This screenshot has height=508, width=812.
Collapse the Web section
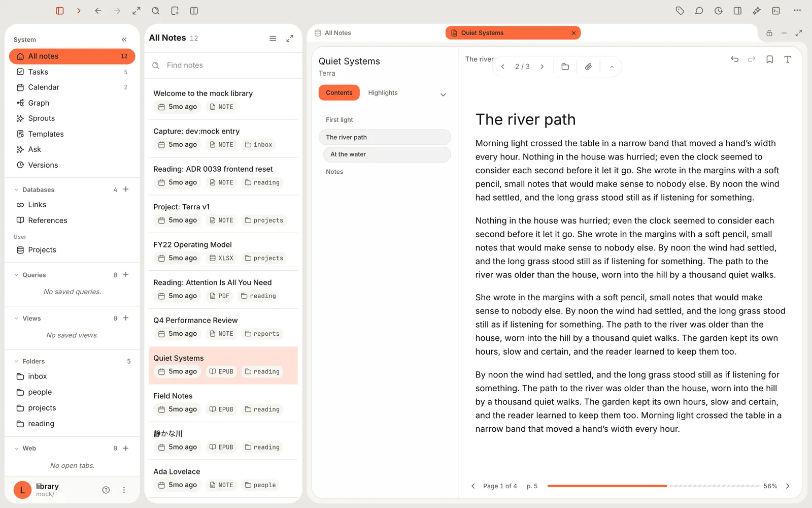click(x=16, y=449)
